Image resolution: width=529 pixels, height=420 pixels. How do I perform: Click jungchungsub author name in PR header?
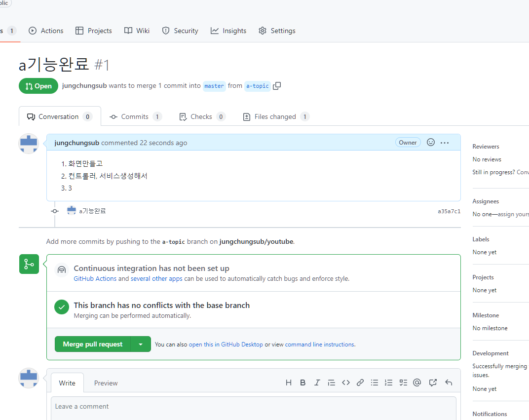pyautogui.click(x=84, y=86)
